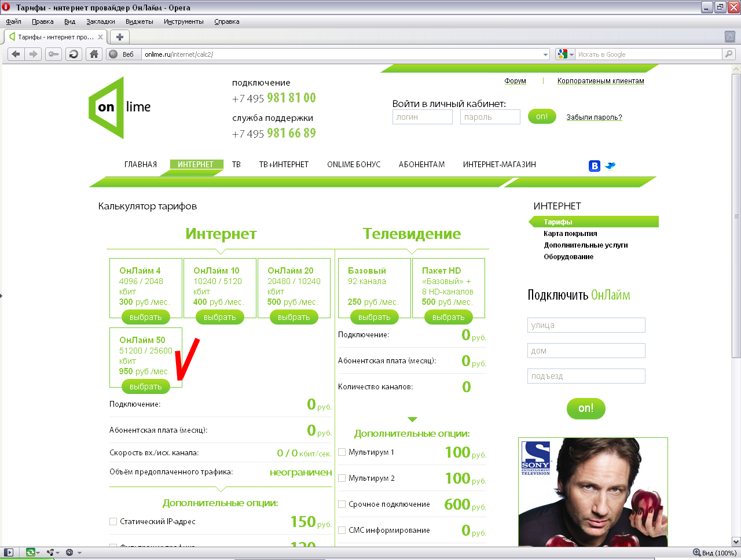Screen dimensions: 741x560
Task: Go to the ТВ site section
Action: (236, 165)
